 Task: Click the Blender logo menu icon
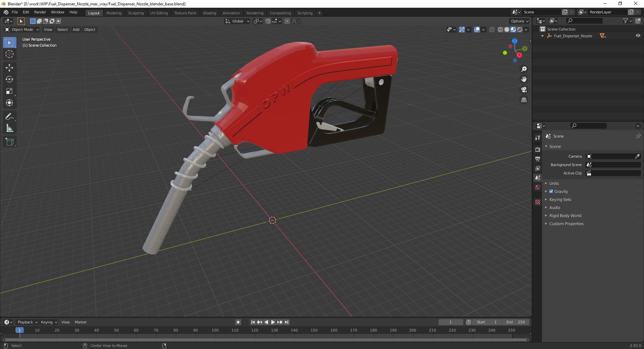(x=6, y=12)
